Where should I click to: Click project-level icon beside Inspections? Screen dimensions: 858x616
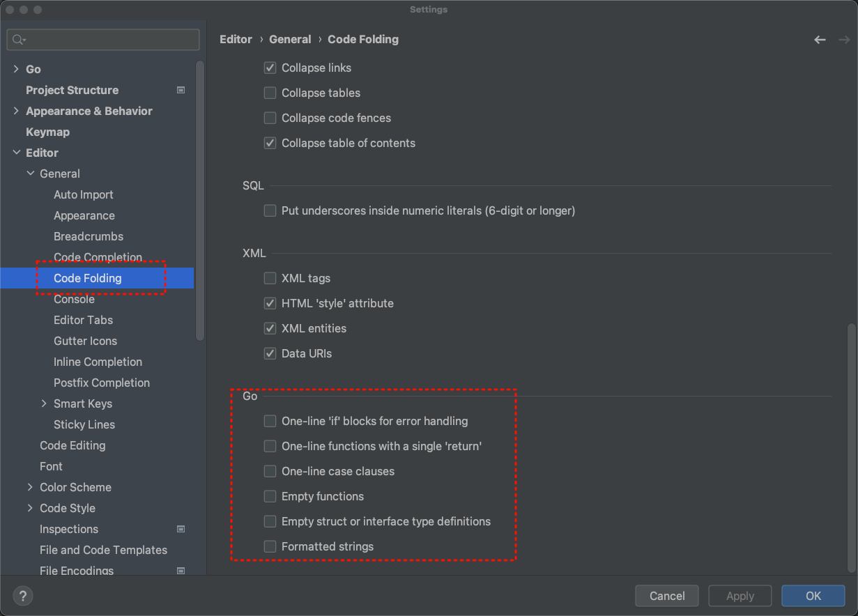[181, 529]
